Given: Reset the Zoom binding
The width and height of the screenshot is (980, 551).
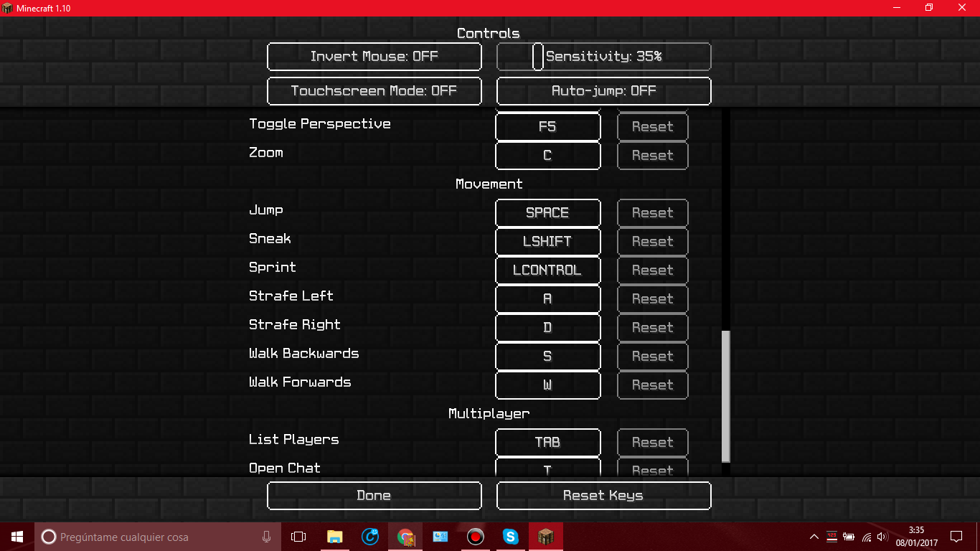Looking at the screenshot, I should tap(652, 156).
